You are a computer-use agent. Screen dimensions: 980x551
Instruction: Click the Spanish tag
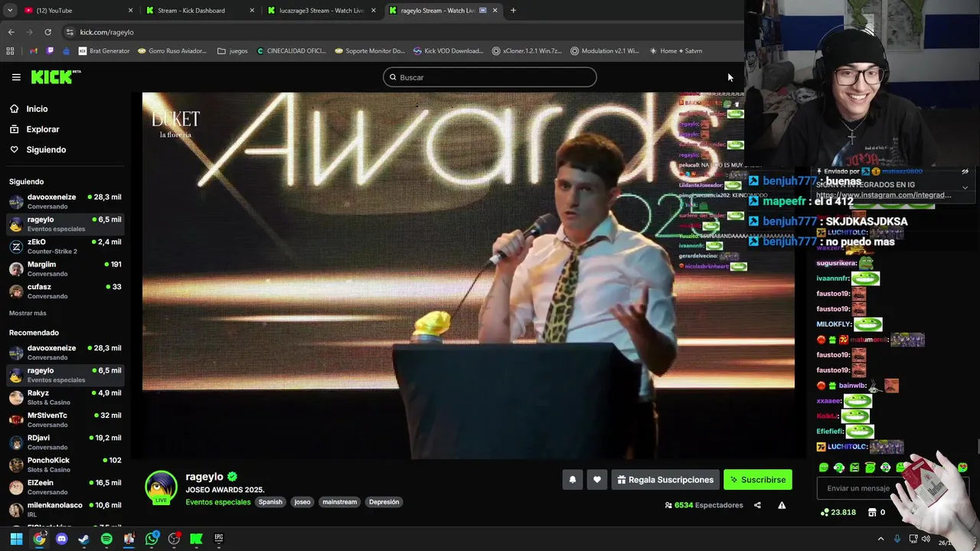coord(270,502)
